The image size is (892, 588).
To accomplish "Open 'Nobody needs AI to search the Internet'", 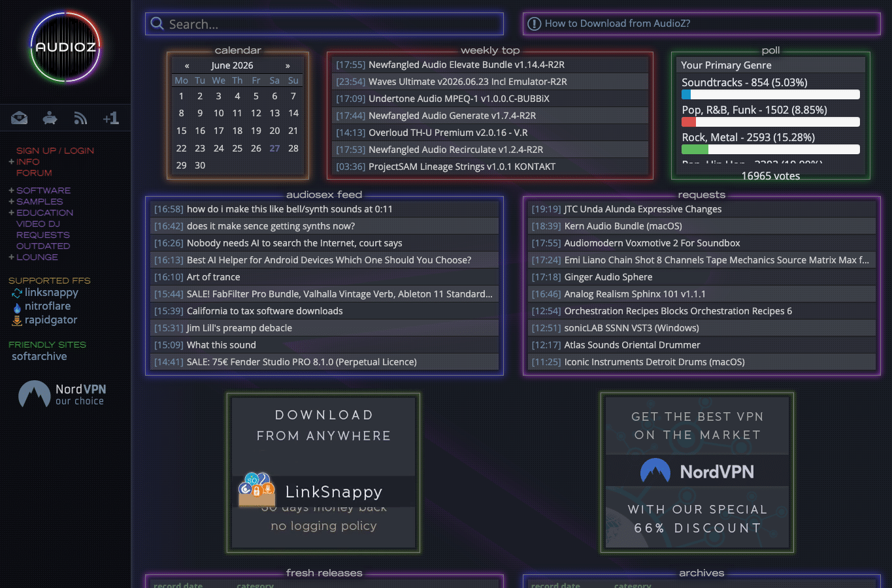I will click(x=295, y=243).
